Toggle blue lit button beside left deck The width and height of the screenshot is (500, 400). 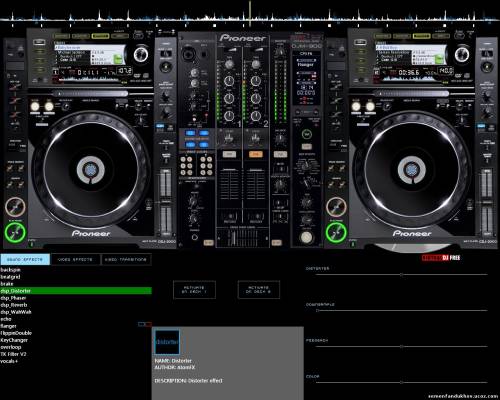(160, 126)
